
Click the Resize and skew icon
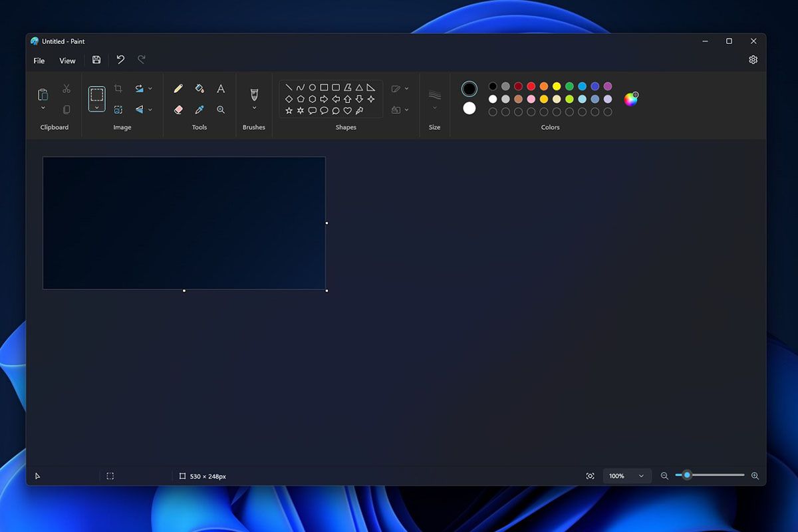click(x=118, y=110)
